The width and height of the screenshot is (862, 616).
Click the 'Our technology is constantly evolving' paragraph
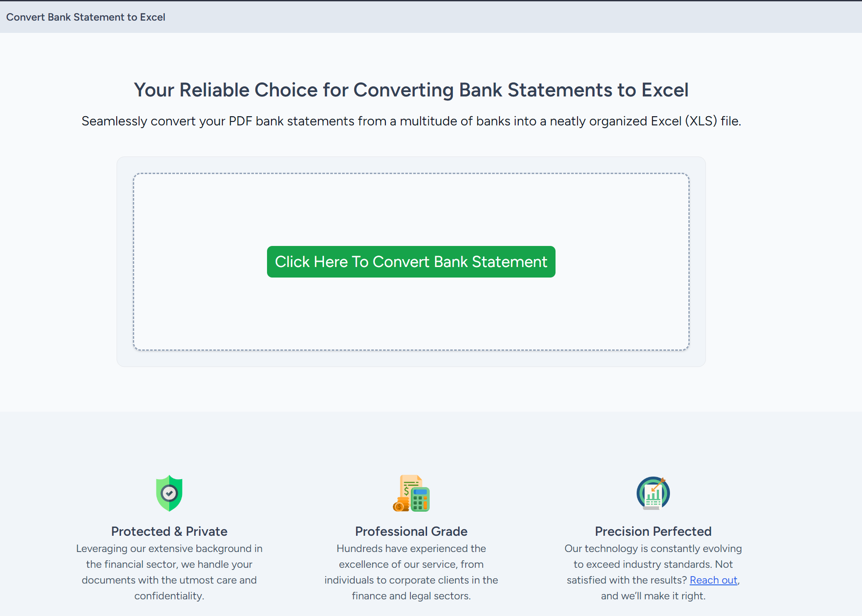point(653,572)
